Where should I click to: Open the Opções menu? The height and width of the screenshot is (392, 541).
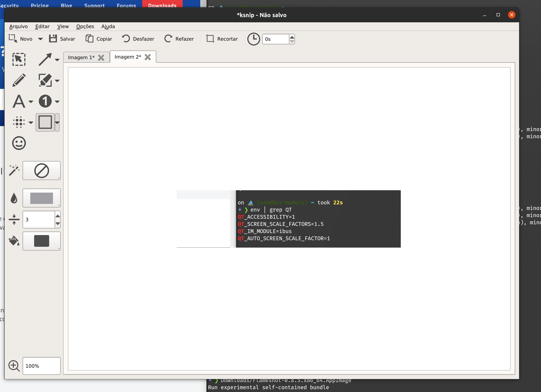[x=85, y=26]
